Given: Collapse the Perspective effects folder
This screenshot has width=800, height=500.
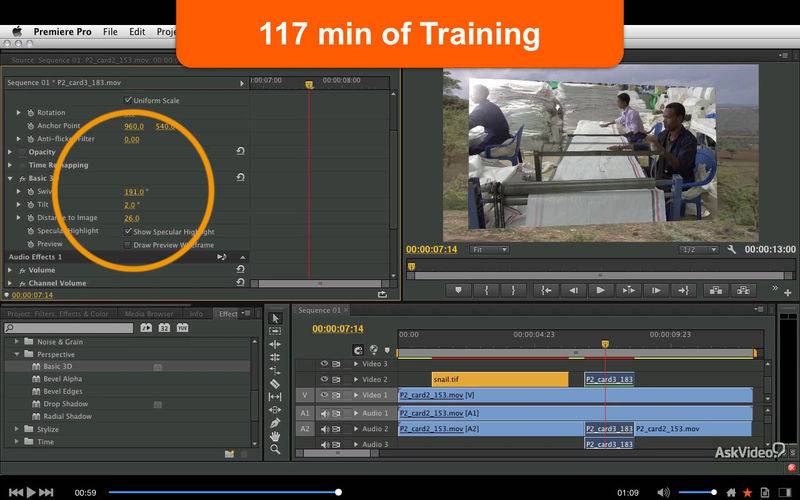Looking at the screenshot, I should pos(17,354).
